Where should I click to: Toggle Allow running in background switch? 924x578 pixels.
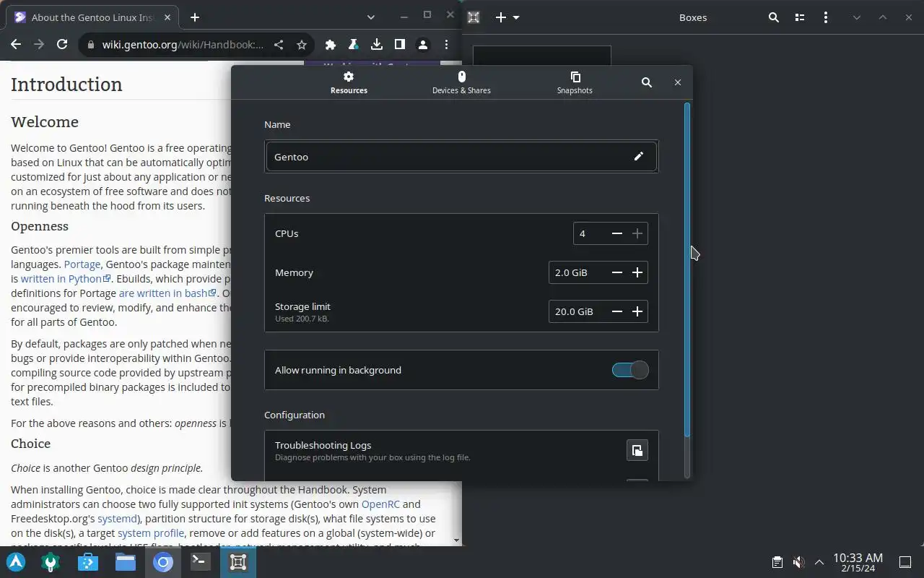point(630,370)
